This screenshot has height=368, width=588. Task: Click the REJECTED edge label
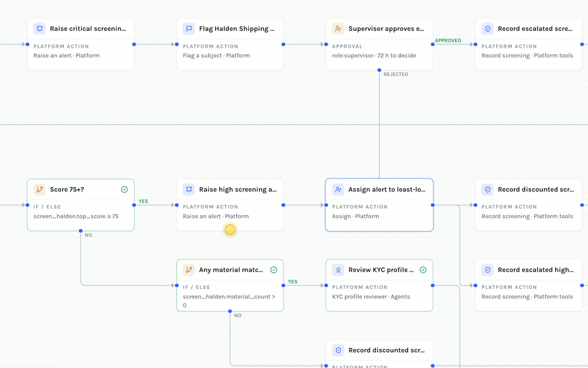tap(396, 74)
